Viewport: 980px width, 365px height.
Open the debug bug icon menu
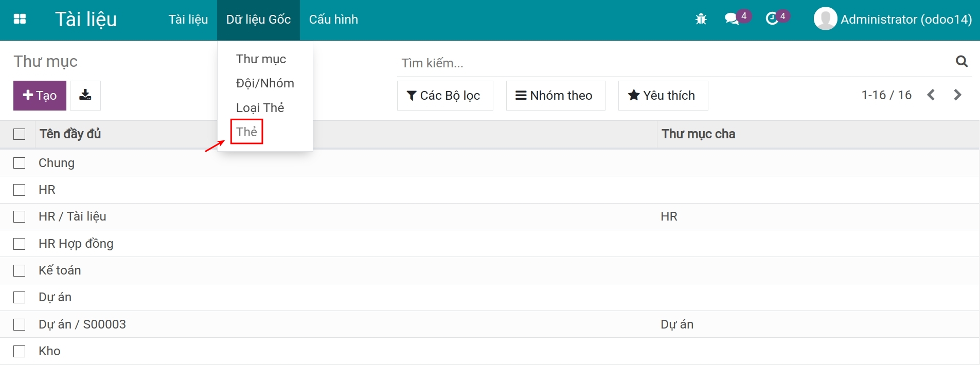tap(701, 19)
